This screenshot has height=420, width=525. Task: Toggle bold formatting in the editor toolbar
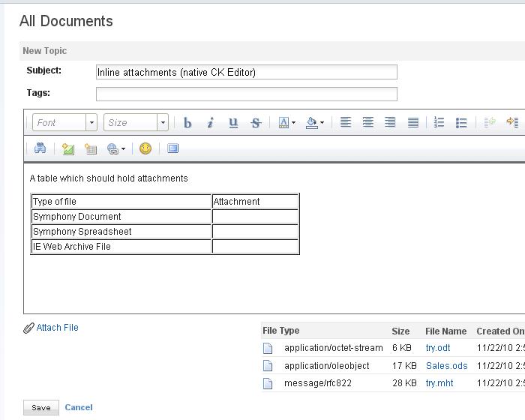point(187,123)
